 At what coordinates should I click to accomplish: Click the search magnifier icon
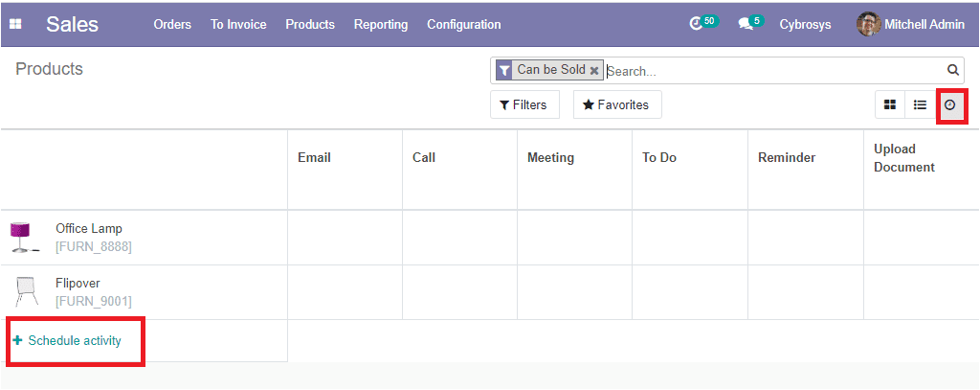[952, 70]
